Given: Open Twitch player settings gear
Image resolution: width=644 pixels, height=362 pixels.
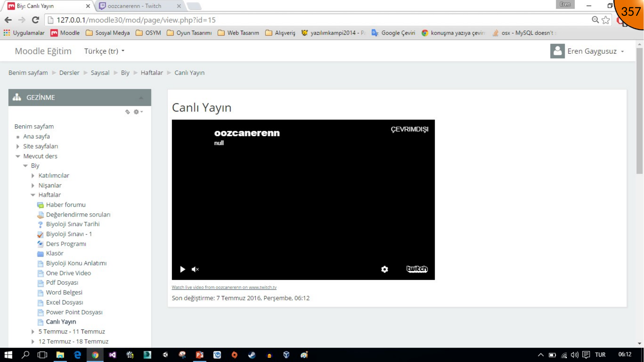Looking at the screenshot, I should pyautogui.click(x=385, y=269).
